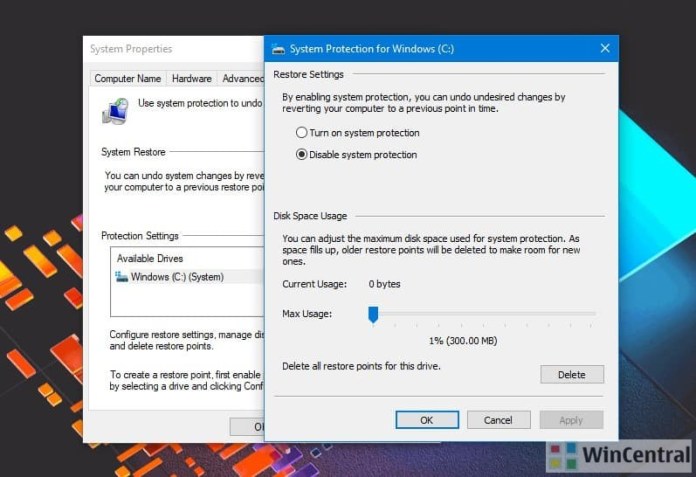Switch to Hardware tab in System Properties
696x477 pixels.
pos(191,79)
